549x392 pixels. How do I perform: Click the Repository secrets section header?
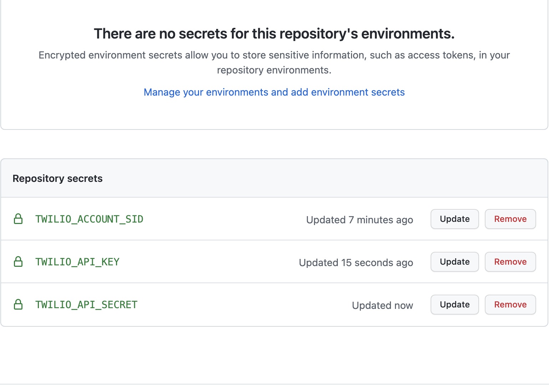point(57,178)
